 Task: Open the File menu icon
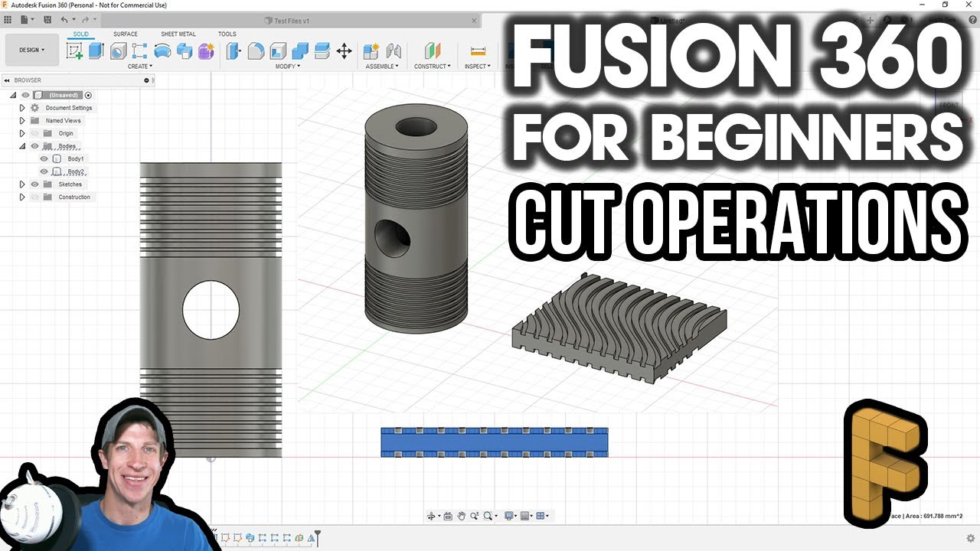pos(27,19)
